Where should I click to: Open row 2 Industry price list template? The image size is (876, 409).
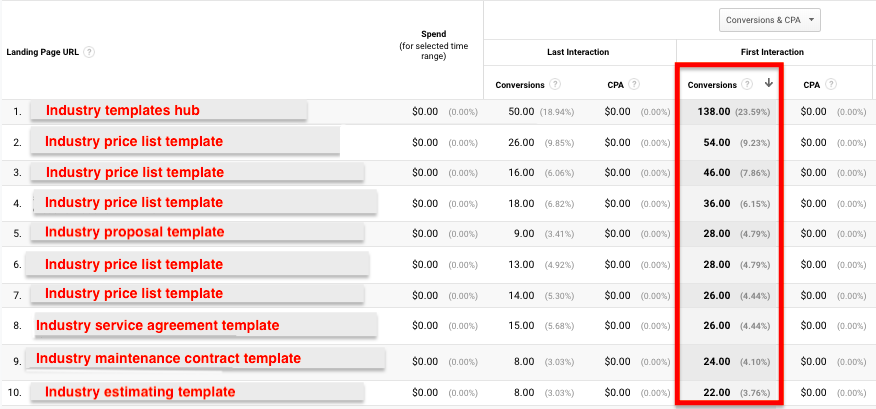coord(134,142)
